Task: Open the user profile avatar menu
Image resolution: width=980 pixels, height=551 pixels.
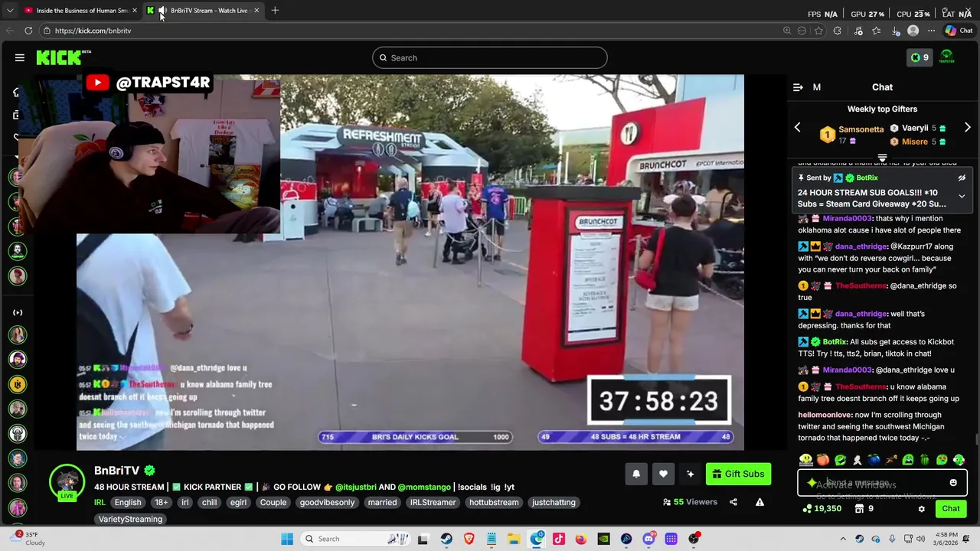Action: pyautogui.click(x=947, y=57)
